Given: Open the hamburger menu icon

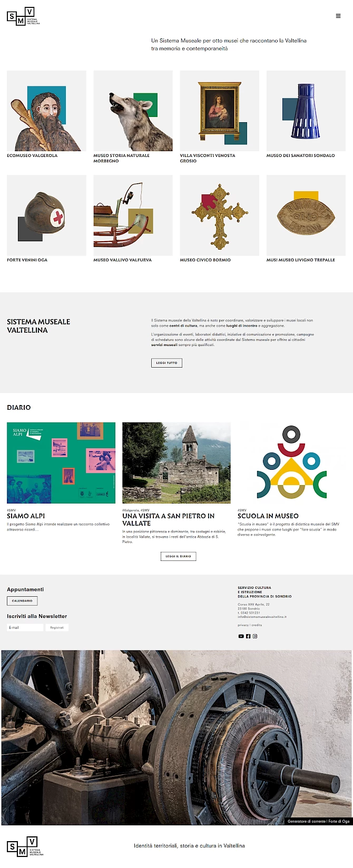Looking at the screenshot, I should 338,16.
